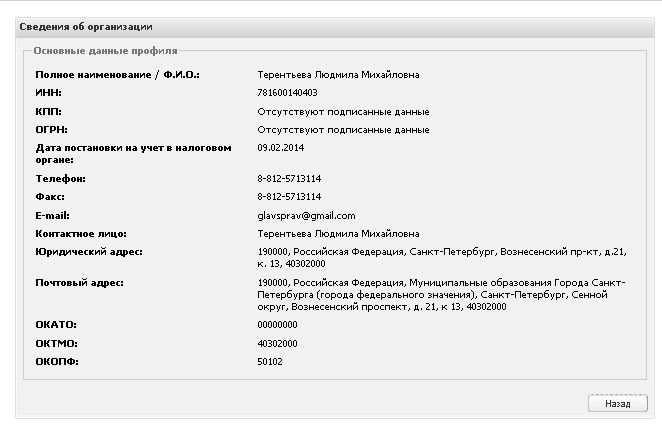Click the E-mail field label
The image size is (662, 430).
click(x=52, y=215)
